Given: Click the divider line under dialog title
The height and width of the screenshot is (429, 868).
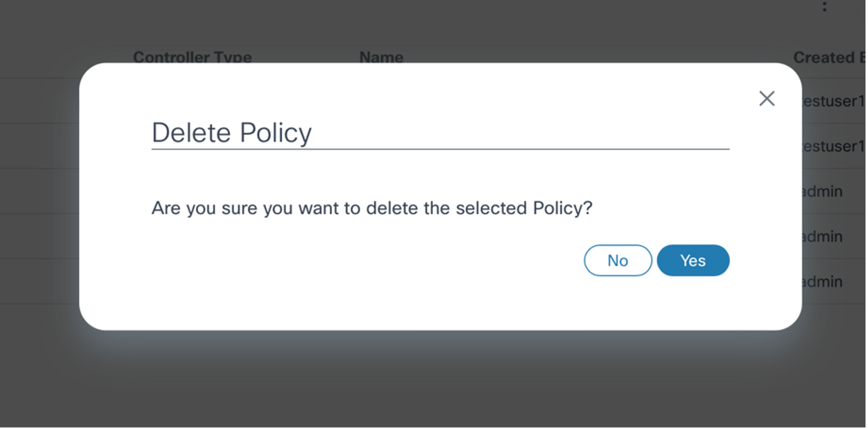Looking at the screenshot, I should point(440,149).
